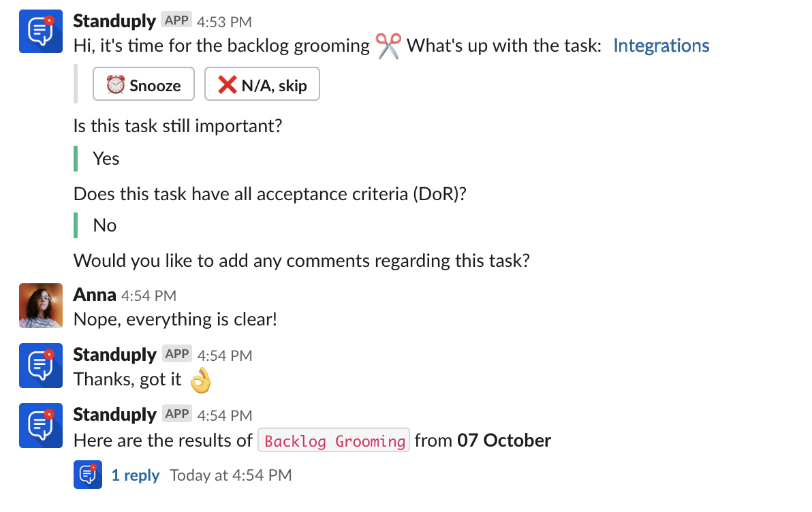Click the "Today at 4:54 PM" thread timestamp
The image size is (812, 512).
230,475
